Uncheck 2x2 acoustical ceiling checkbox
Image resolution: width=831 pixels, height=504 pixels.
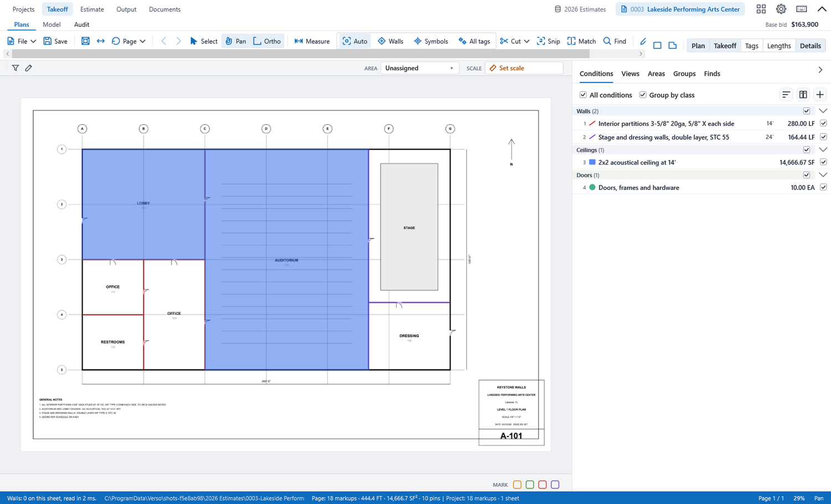pos(823,162)
